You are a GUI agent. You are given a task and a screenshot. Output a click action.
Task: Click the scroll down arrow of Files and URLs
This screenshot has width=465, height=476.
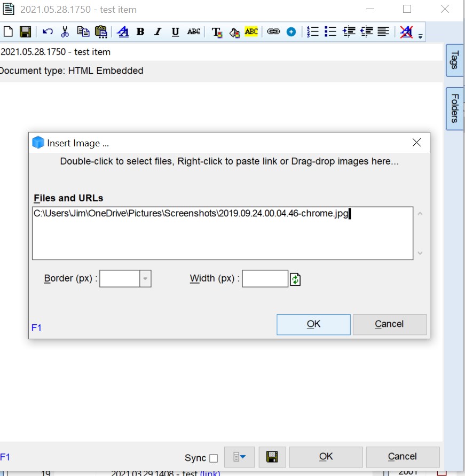pyautogui.click(x=420, y=253)
